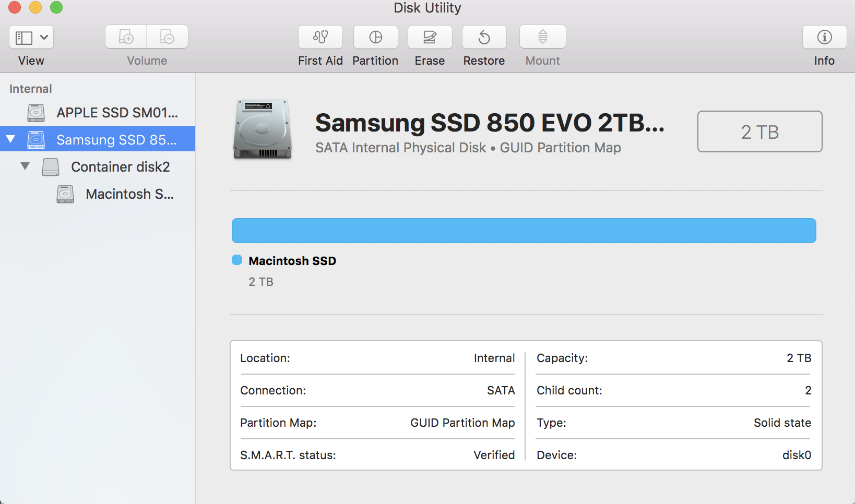The height and width of the screenshot is (504, 855).
Task: Click the Mount toolbar icon
Action: (543, 37)
